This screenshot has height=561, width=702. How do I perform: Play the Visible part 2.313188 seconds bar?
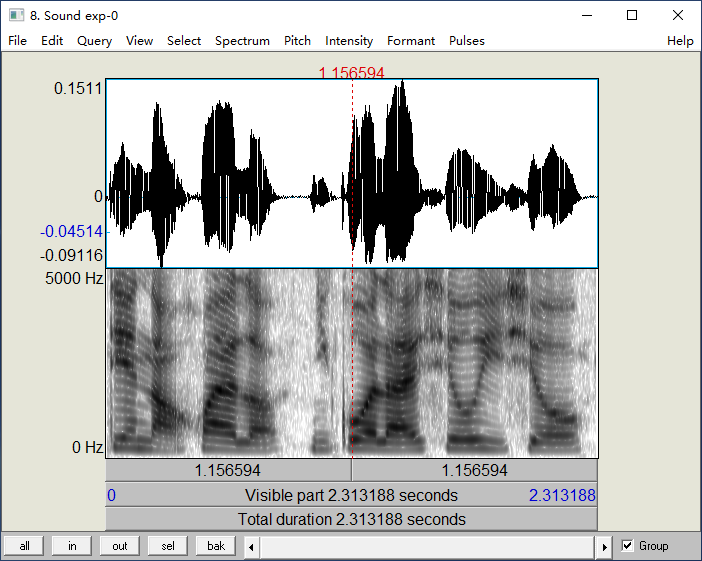(351, 495)
